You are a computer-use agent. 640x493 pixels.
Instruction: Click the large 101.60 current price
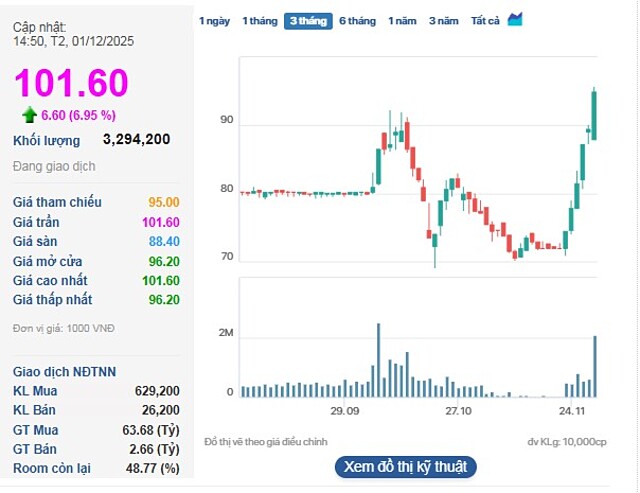coord(71,83)
